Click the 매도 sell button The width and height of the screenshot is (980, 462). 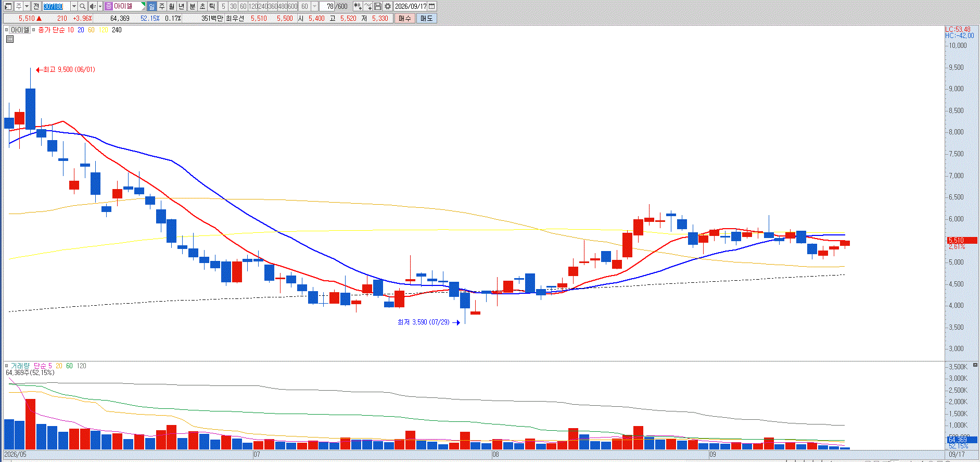point(427,18)
